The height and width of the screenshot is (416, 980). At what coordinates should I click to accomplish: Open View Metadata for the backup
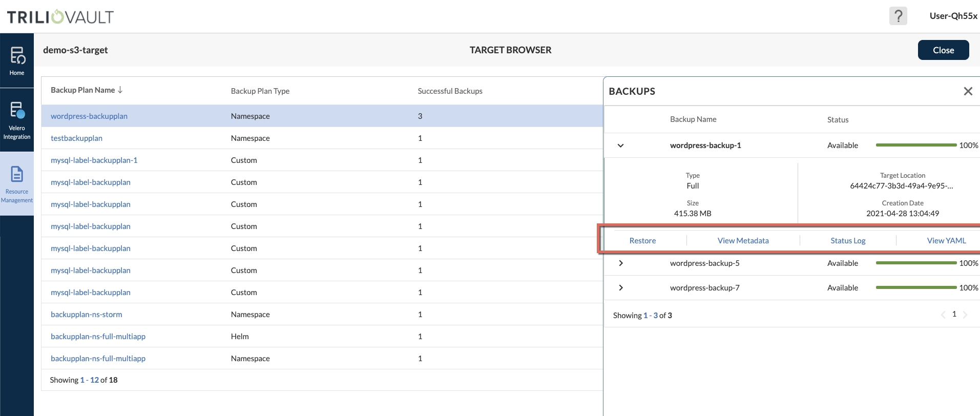pos(743,241)
